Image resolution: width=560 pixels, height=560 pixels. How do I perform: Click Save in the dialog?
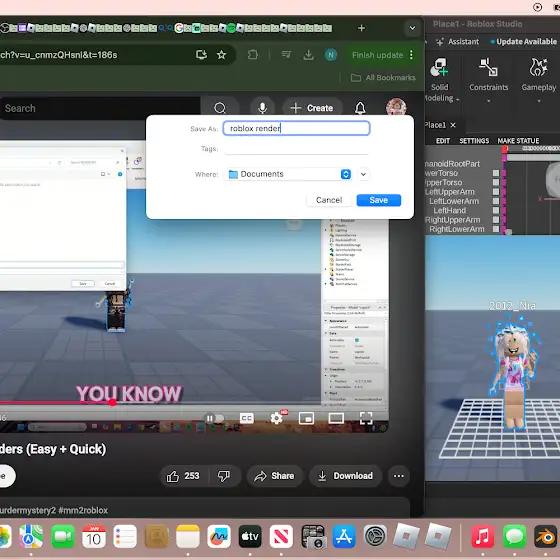379,200
